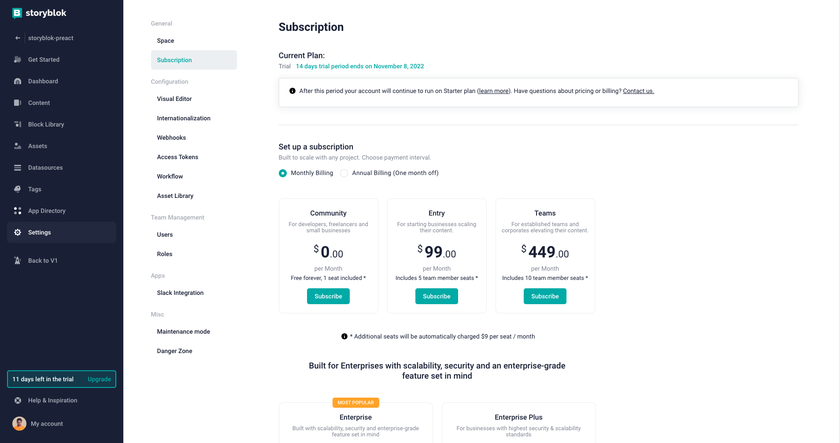This screenshot has width=840, height=443.
Task: Click the Settings gear icon
Action: [18, 232]
